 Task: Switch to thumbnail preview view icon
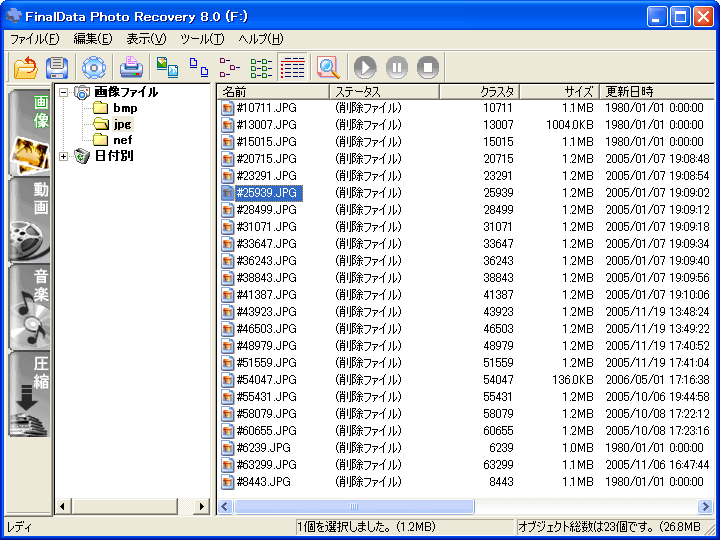167,68
